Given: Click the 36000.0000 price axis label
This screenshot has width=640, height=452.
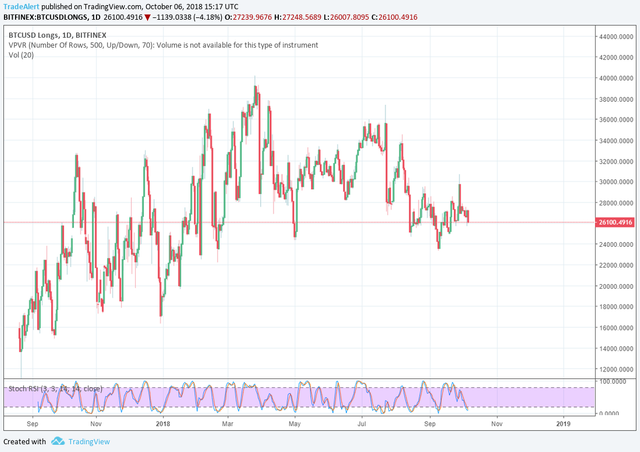Looking at the screenshot, I should point(616,120).
